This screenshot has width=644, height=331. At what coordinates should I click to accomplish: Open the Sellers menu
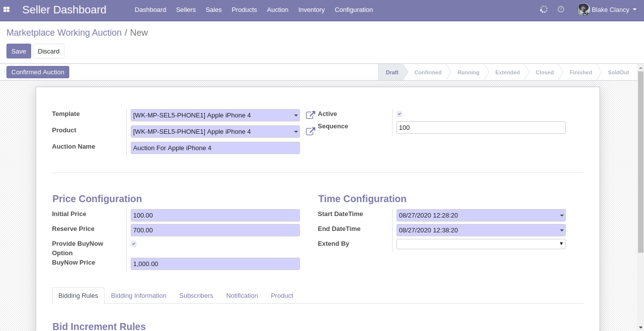(186, 10)
